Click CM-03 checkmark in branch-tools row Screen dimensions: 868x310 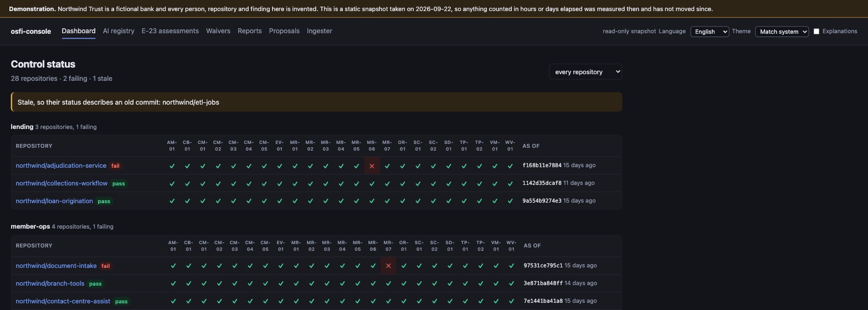[x=234, y=283]
